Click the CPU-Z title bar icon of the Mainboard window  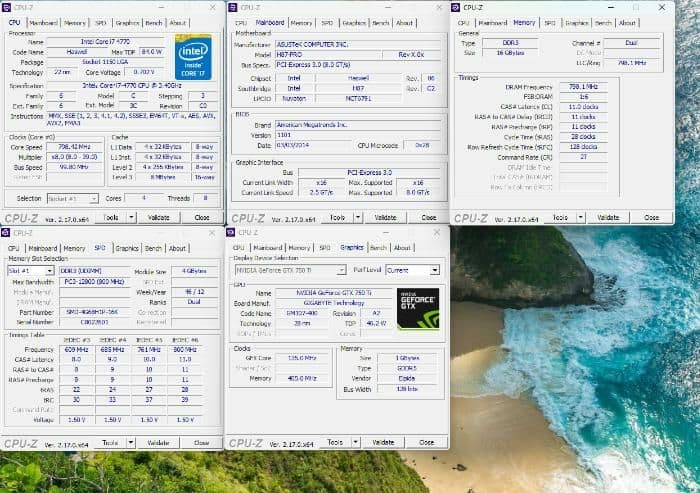coord(233,8)
